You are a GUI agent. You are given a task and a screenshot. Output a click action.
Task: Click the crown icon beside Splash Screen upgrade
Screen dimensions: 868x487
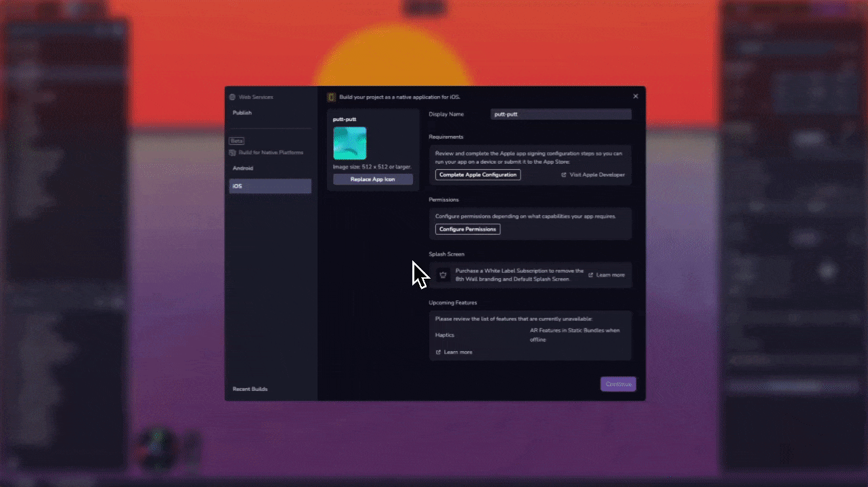tap(443, 275)
